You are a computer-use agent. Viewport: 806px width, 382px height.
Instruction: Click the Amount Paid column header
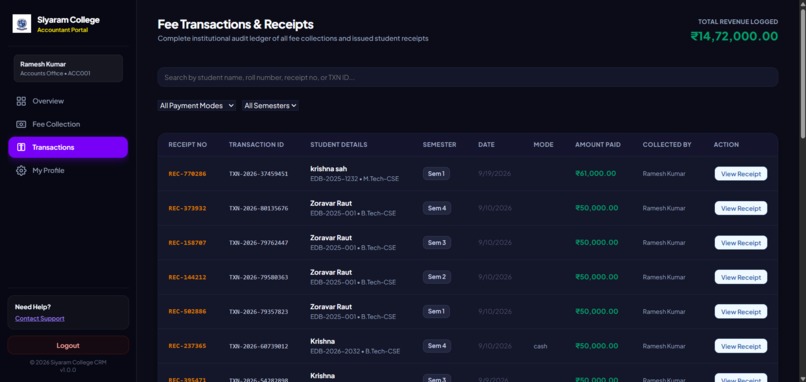[x=598, y=144]
